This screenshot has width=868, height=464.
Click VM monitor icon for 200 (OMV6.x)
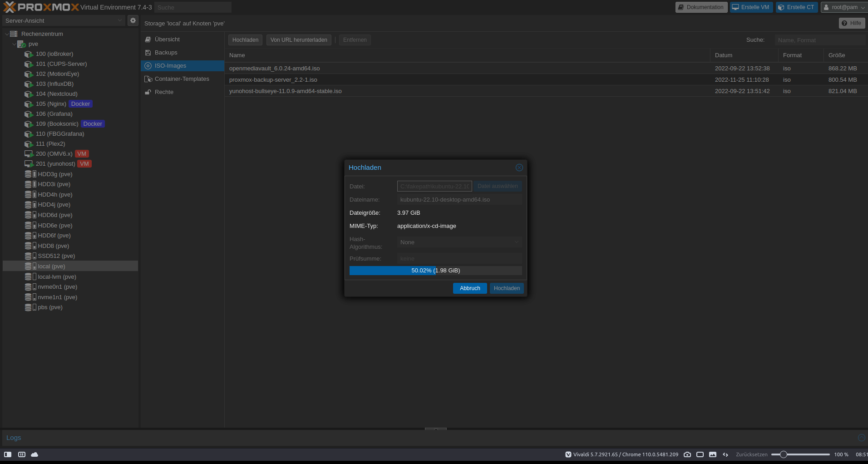tap(29, 154)
